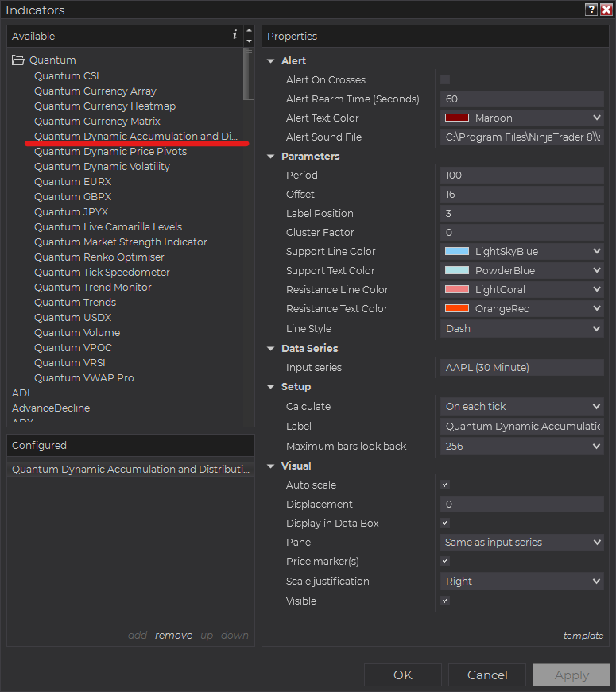Open Resistance Line Color LightCoral dropdown

(522, 289)
